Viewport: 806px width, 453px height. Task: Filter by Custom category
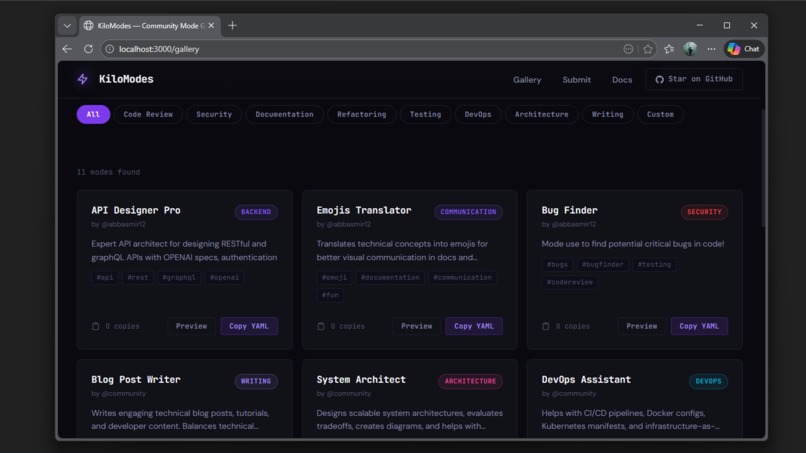(660, 114)
